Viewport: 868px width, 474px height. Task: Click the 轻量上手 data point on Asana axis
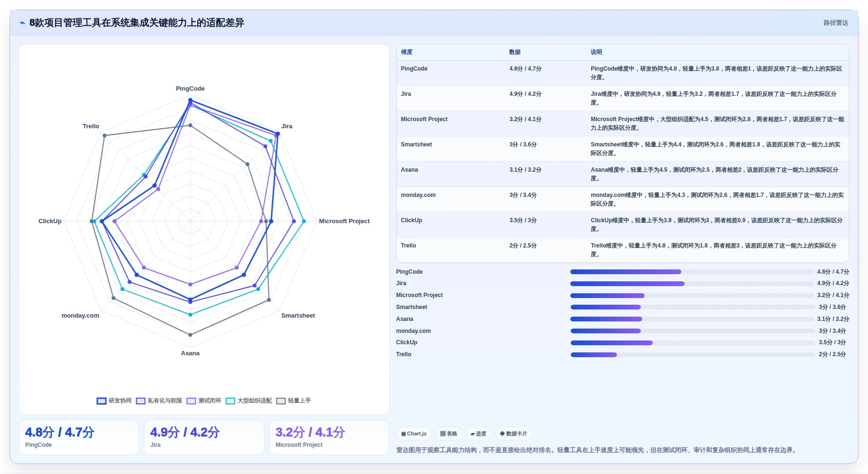click(190, 335)
